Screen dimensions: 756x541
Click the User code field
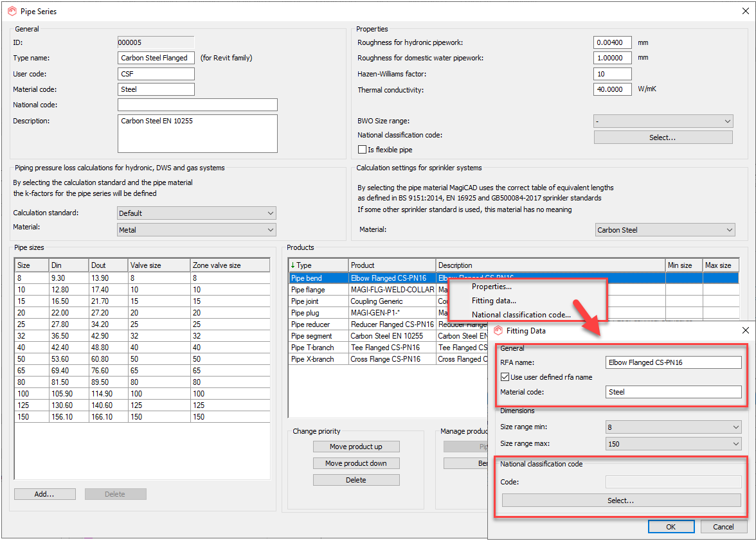156,74
